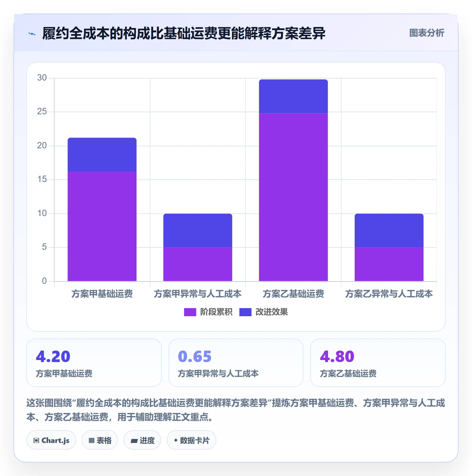This screenshot has height=476, width=472.
Task: Click the diamond icon in the 数据卡片 tag
Action: pyautogui.click(x=176, y=440)
